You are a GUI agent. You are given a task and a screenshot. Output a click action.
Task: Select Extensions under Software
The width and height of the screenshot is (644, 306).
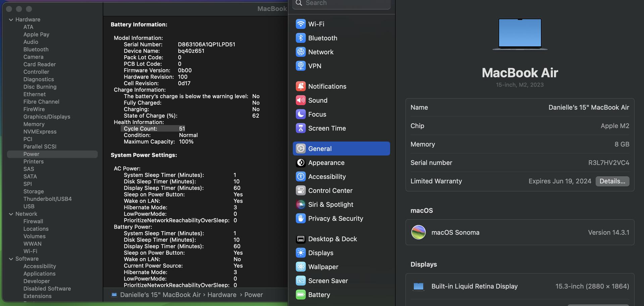point(38,296)
